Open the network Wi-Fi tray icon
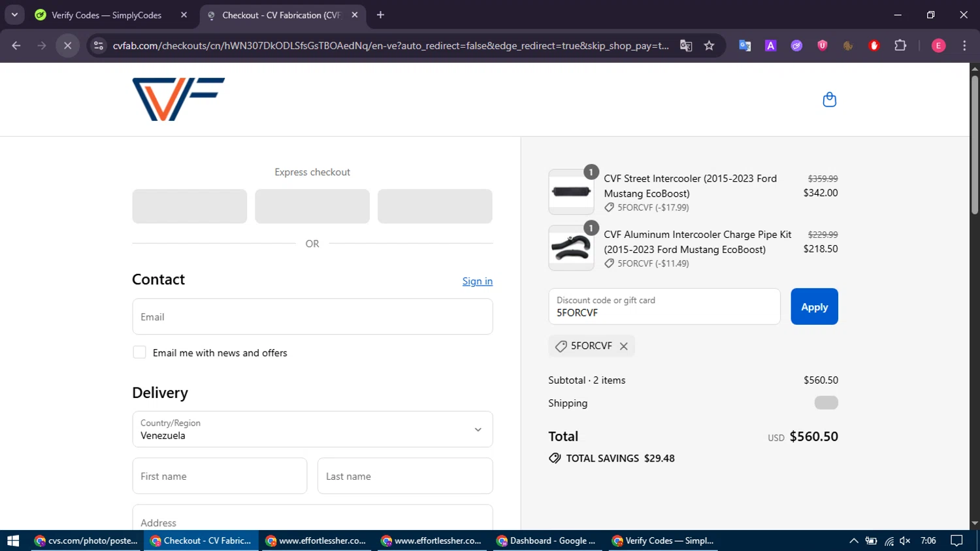The image size is (980, 551). [x=889, y=541]
